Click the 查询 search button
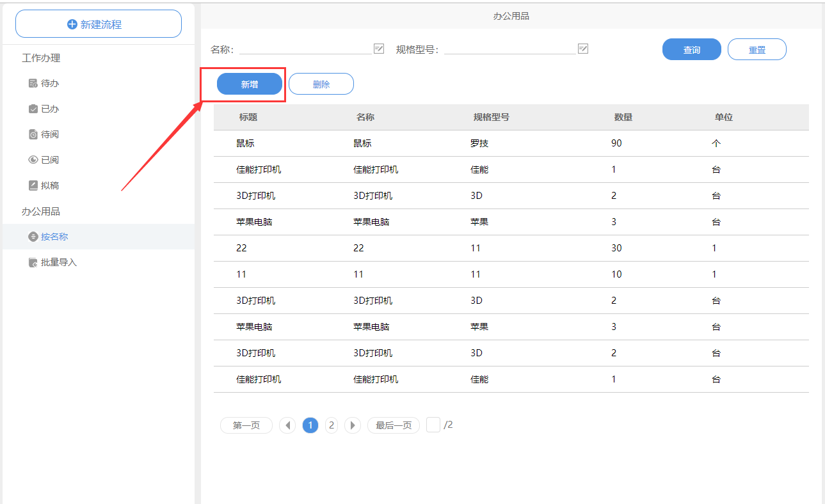This screenshot has width=825, height=504. [692, 50]
